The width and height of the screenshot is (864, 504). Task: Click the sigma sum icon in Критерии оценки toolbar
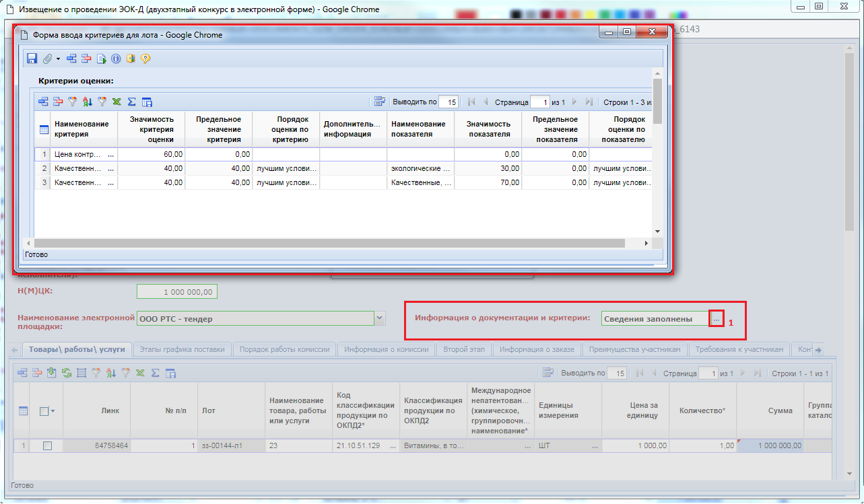tap(132, 102)
